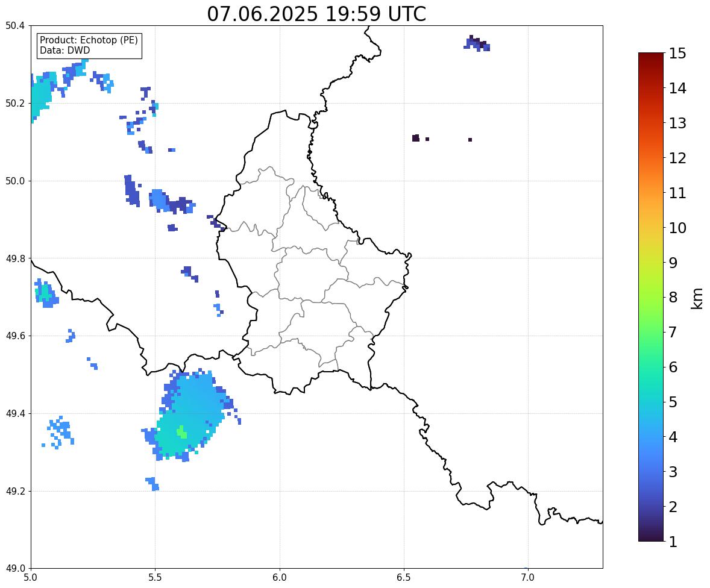The width and height of the screenshot is (710, 588).
Task: Click the blue section of colorbar near 3
Action: pos(651,472)
